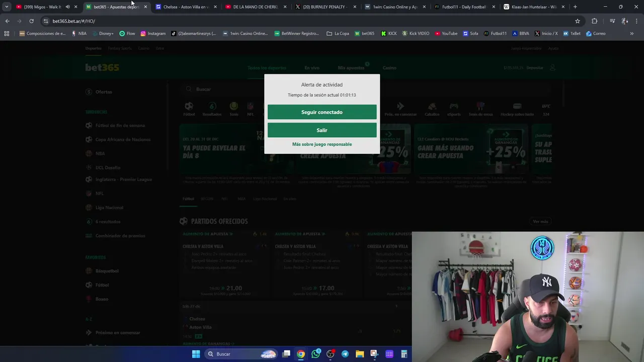Open the Disney+ bookmark
This screenshot has width=644, height=362.
[102, 34]
